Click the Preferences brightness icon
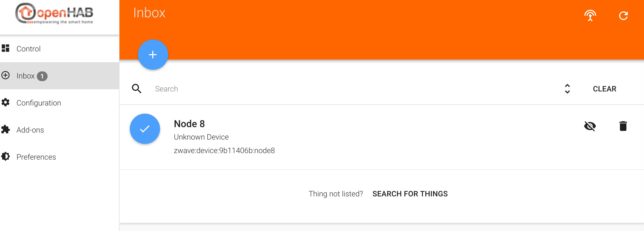The image size is (644, 231). [x=5, y=156]
